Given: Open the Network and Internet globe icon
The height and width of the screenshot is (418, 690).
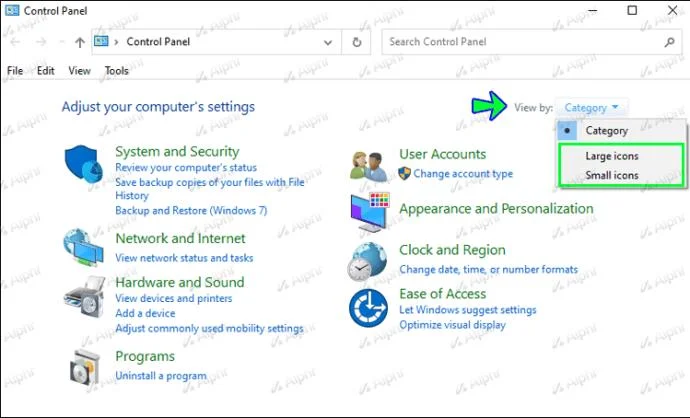Looking at the screenshot, I should (83, 247).
